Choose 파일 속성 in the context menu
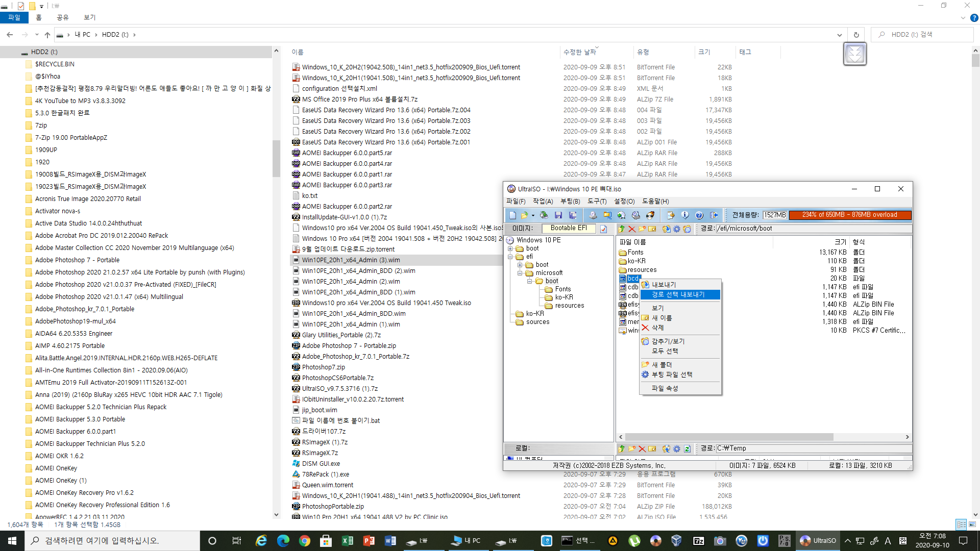 (x=680, y=388)
